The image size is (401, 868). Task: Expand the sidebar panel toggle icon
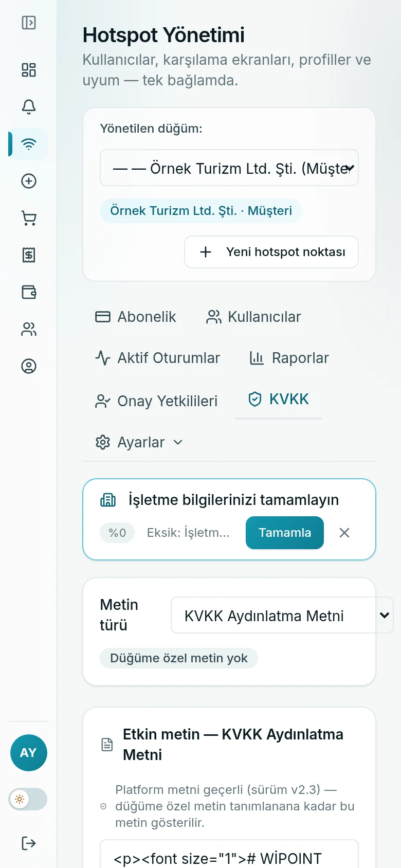(29, 23)
